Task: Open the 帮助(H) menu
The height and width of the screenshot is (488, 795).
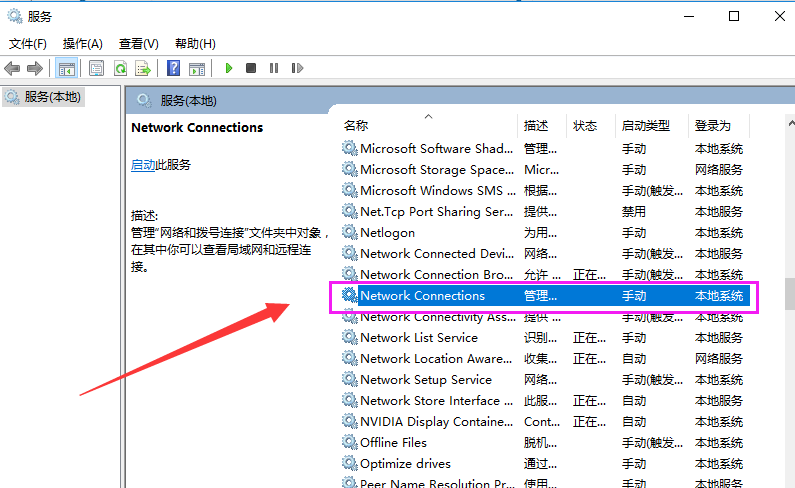Action: (x=195, y=44)
